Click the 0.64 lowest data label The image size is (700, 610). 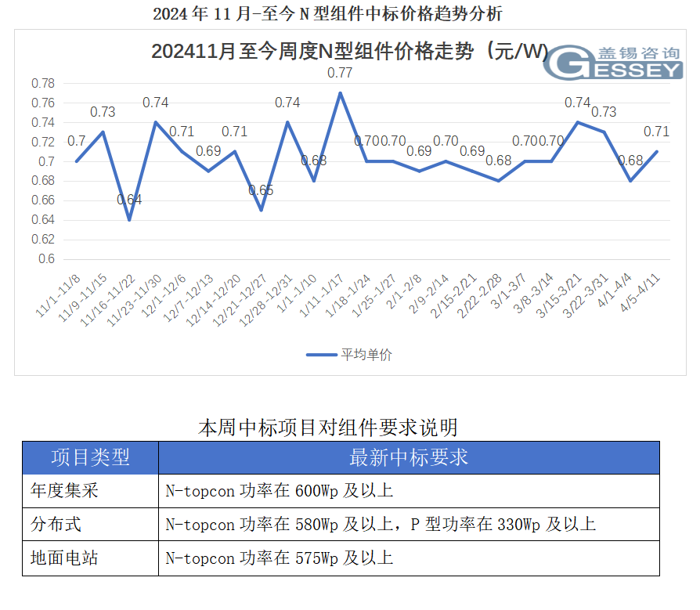point(129,200)
